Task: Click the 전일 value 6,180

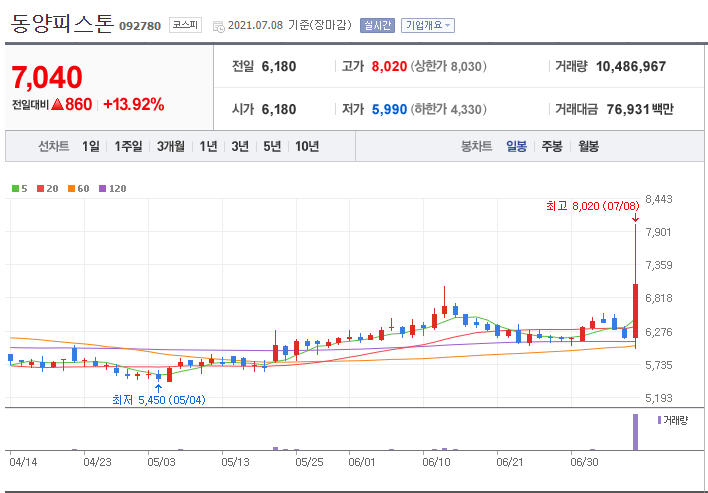Action: 279,66
